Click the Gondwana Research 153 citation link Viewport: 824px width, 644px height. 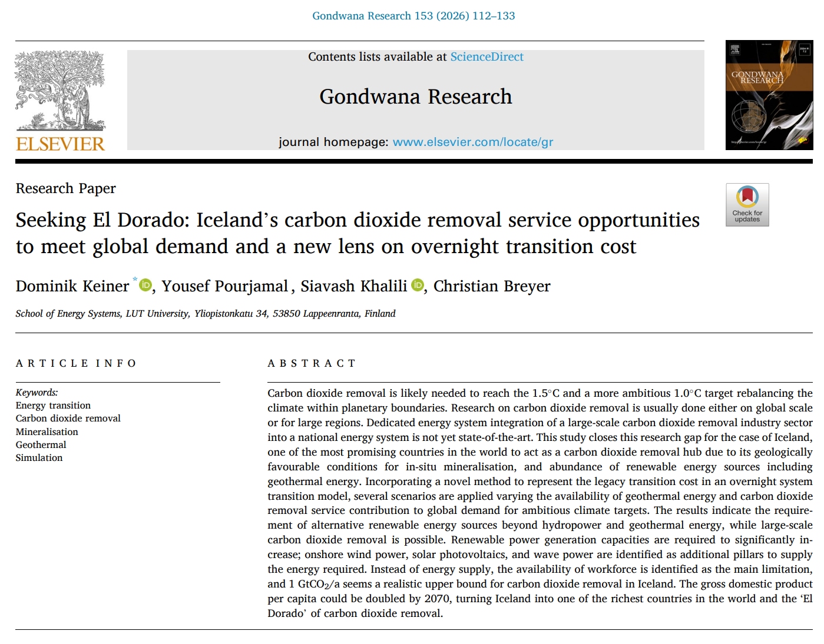413,16
